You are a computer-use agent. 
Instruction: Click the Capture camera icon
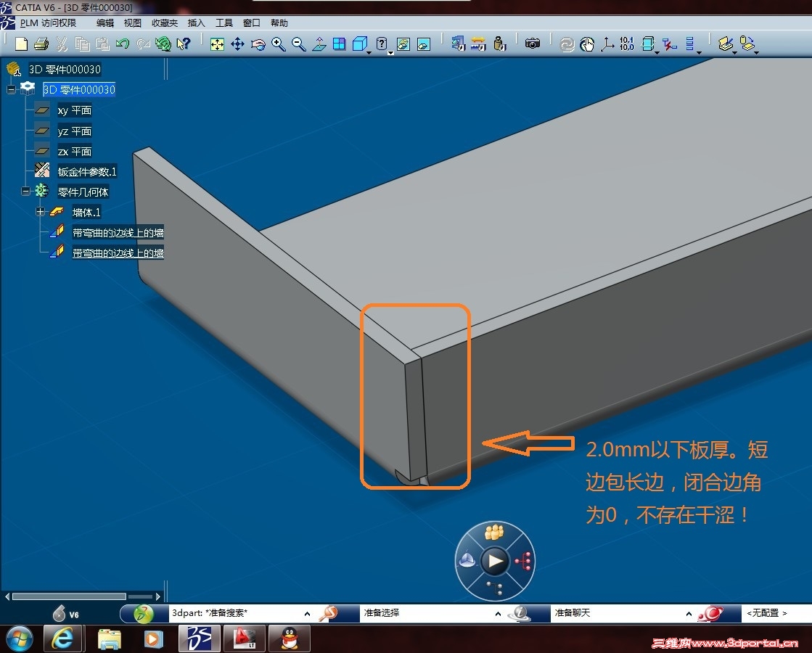(533, 44)
